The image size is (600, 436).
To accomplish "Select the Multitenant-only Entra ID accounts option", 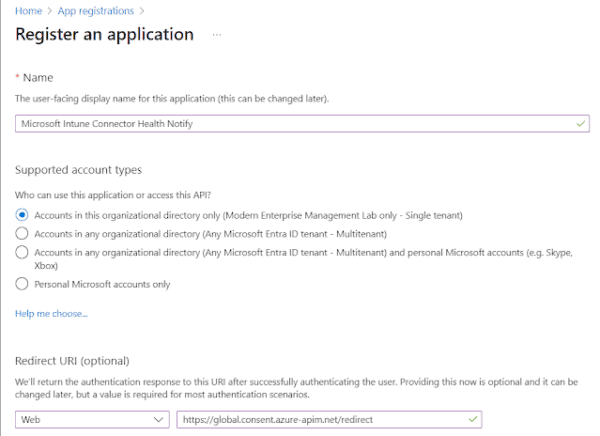I will (x=22, y=233).
